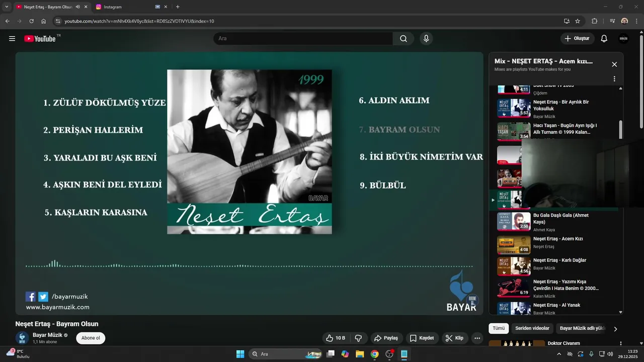View site information icon
Screen dimensions: 644x362
click(58, 21)
